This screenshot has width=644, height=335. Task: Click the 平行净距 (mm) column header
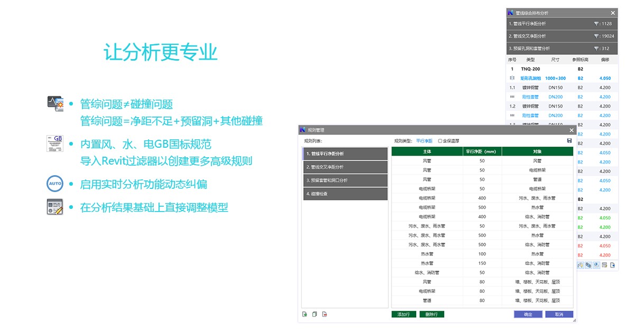482,152
